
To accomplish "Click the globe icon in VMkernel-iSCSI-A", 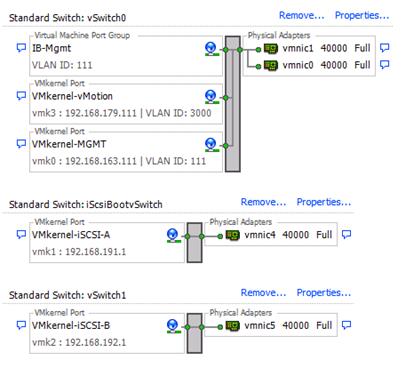I will coord(172,235).
